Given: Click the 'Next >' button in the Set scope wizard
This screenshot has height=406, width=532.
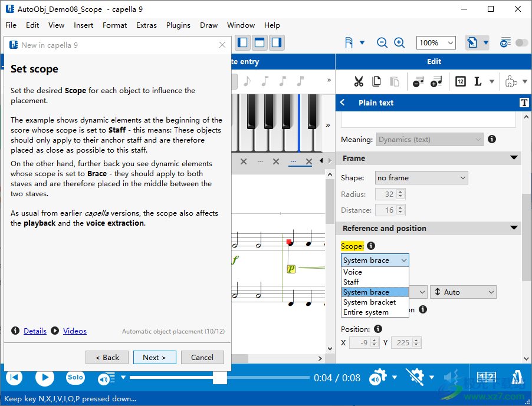Looking at the screenshot, I should click(155, 357).
